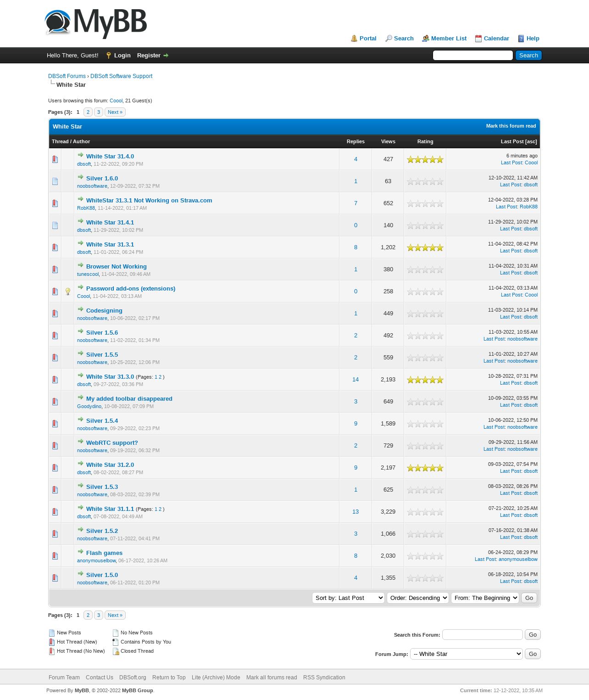Screen dimensions: 589x700
Task: Open Help from top navigation
Action: tap(533, 39)
